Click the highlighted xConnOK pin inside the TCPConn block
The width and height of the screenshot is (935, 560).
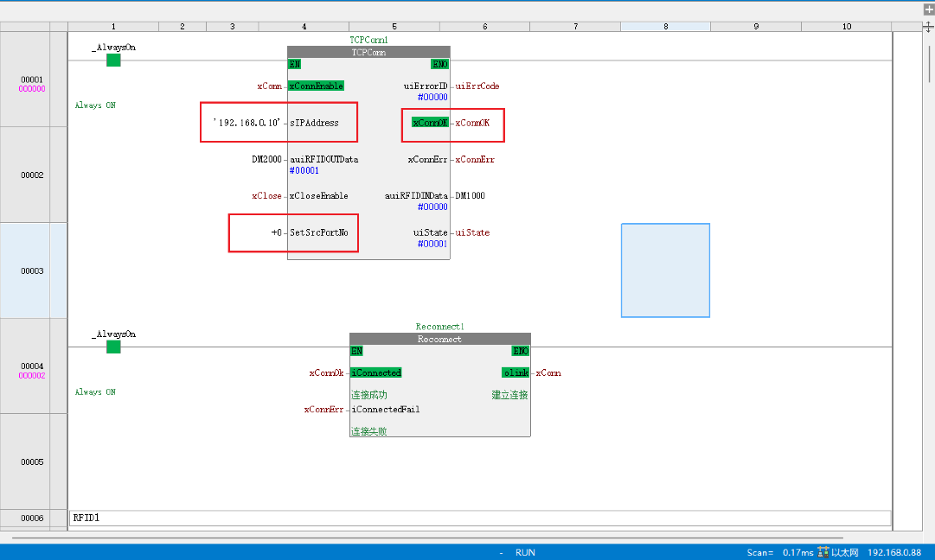(430, 123)
